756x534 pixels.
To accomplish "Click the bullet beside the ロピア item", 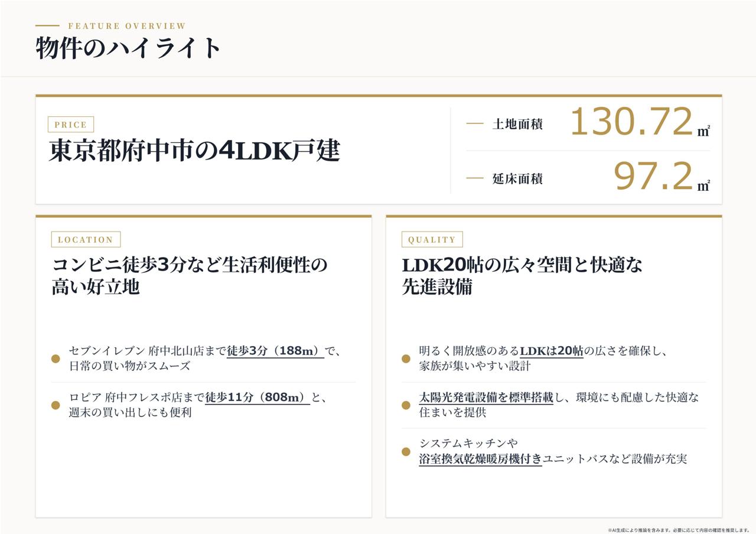I will click(x=56, y=405).
